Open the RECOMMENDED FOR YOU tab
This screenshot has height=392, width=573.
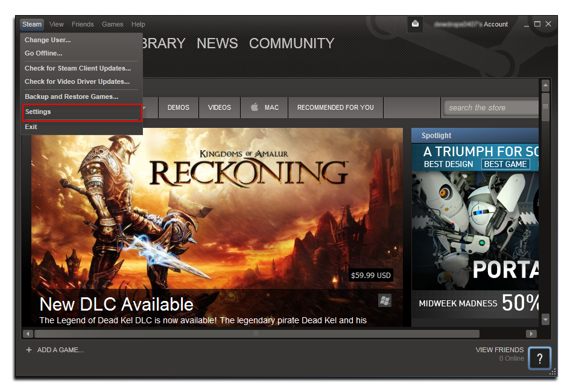point(335,107)
